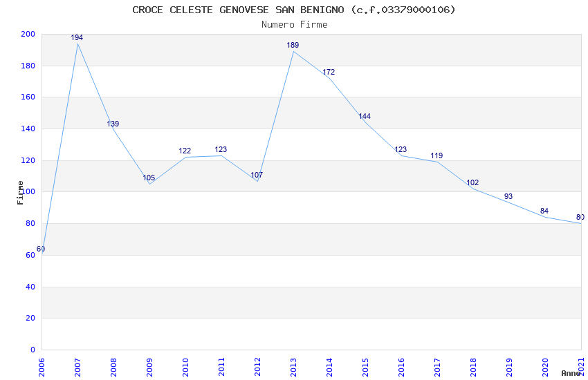Click the x-axis year 2009
This screenshot has width=588, height=380.
click(149, 367)
